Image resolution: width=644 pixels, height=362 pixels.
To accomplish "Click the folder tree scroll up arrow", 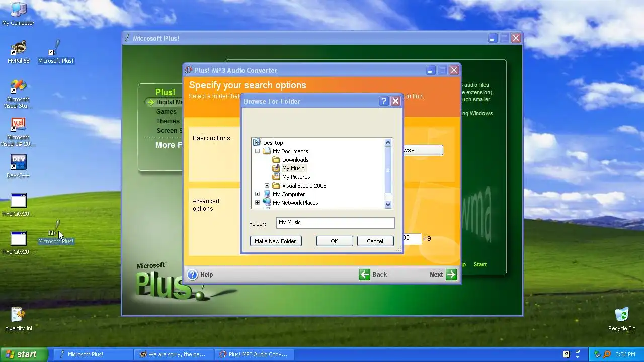I will coord(388,143).
